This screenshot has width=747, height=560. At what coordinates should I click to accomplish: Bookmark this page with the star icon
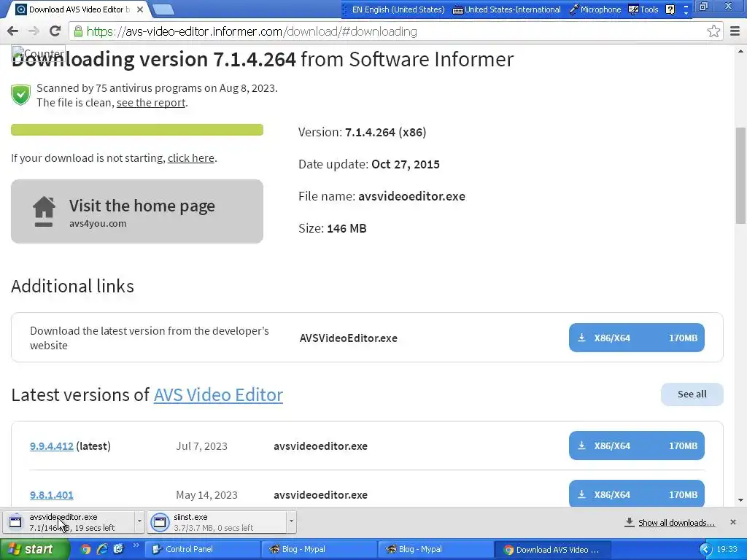(713, 31)
